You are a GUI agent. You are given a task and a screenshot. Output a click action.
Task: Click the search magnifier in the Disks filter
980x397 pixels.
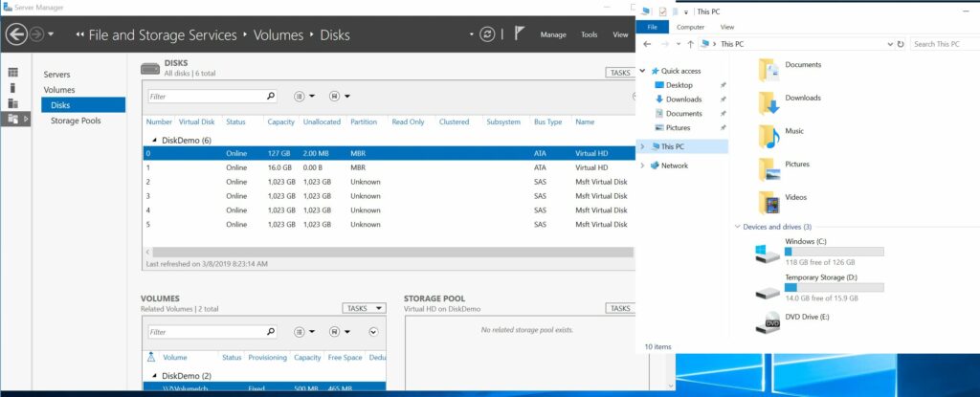pyautogui.click(x=271, y=97)
